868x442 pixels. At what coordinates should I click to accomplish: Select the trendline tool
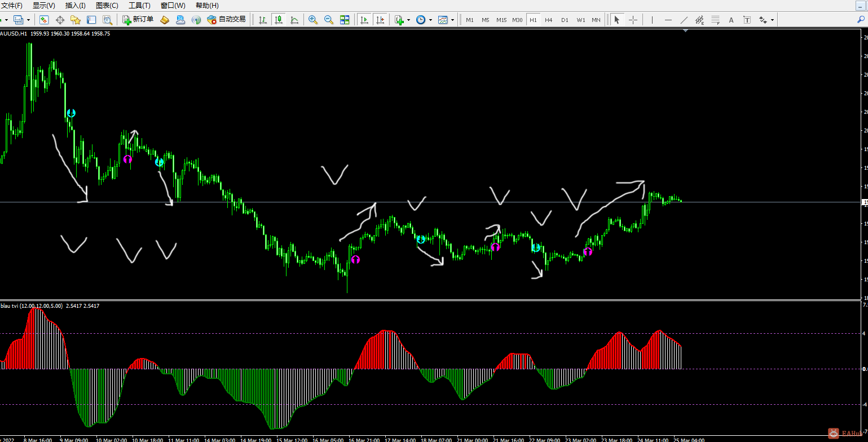(x=684, y=20)
